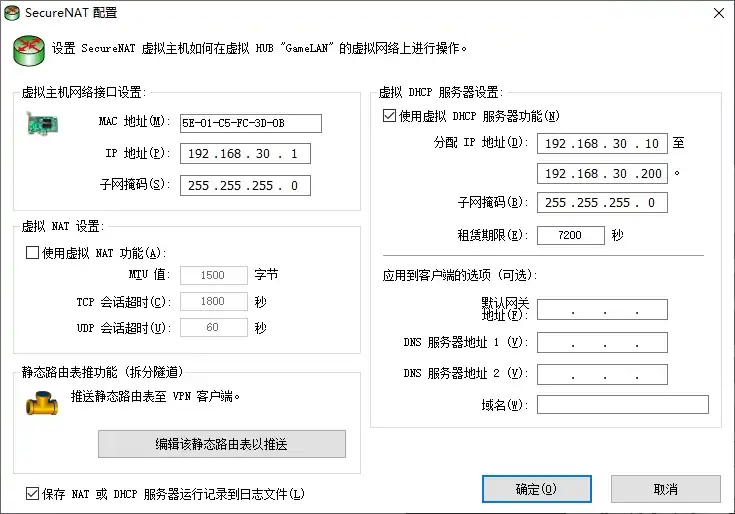Click the 租赁期限(E) label
Image resolution: width=735 pixels, height=514 pixels.
pos(492,235)
